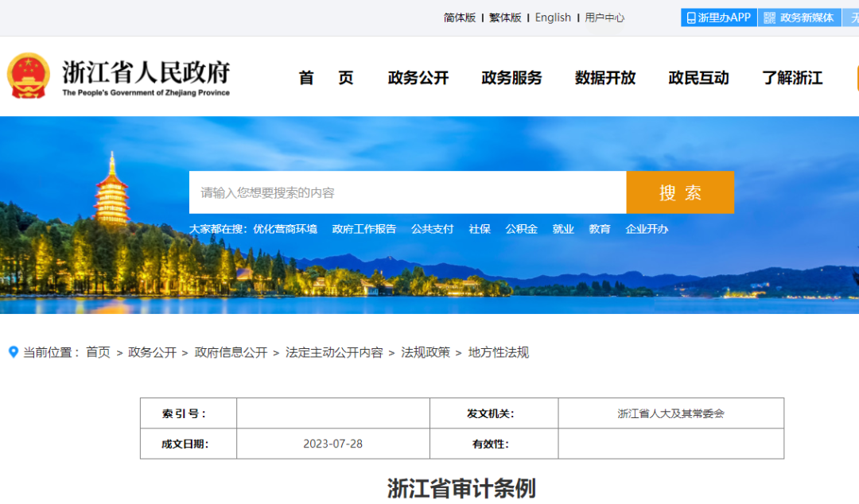Select 了解浙江 in navigation bar
The width and height of the screenshot is (859, 504).
pos(792,78)
